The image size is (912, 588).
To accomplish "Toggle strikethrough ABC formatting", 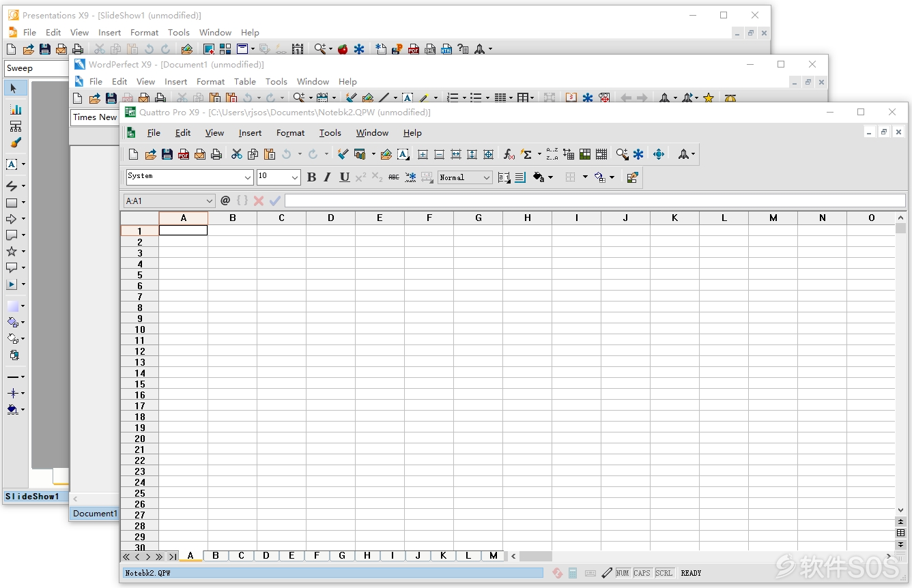I will pyautogui.click(x=394, y=177).
